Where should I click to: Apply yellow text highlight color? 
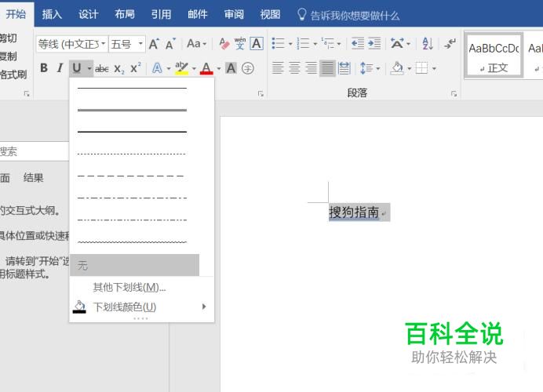(182, 68)
